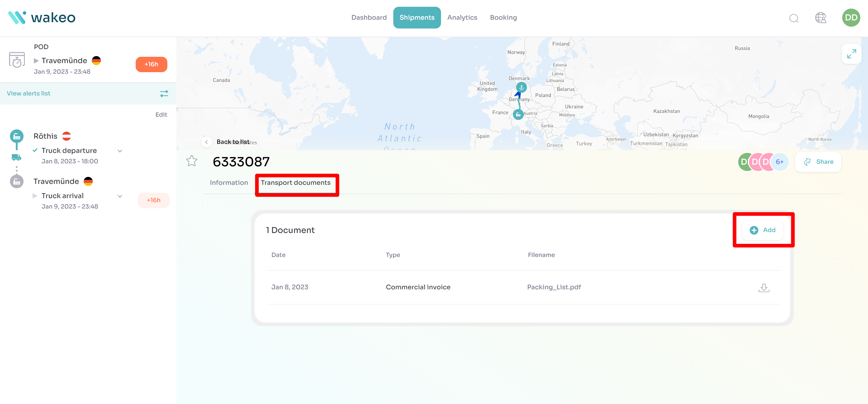This screenshot has height=404, width=868.
Task: Open the globe language settings icon
Action: pos(821,18)
